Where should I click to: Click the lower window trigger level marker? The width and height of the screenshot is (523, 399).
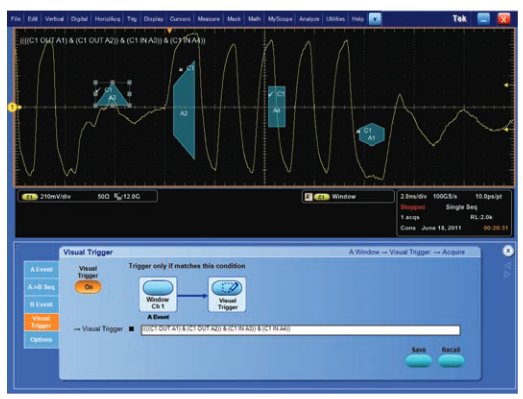point(506,129)
